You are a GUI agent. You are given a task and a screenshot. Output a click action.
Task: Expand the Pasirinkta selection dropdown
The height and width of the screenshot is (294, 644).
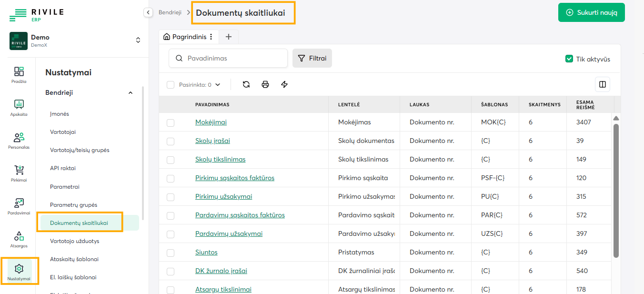[x=218, y=85]
